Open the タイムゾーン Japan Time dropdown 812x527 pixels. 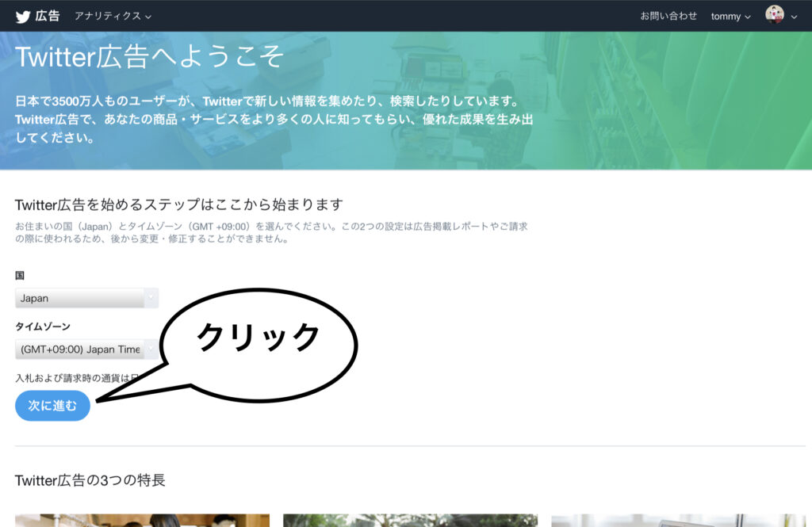(86, 349)
